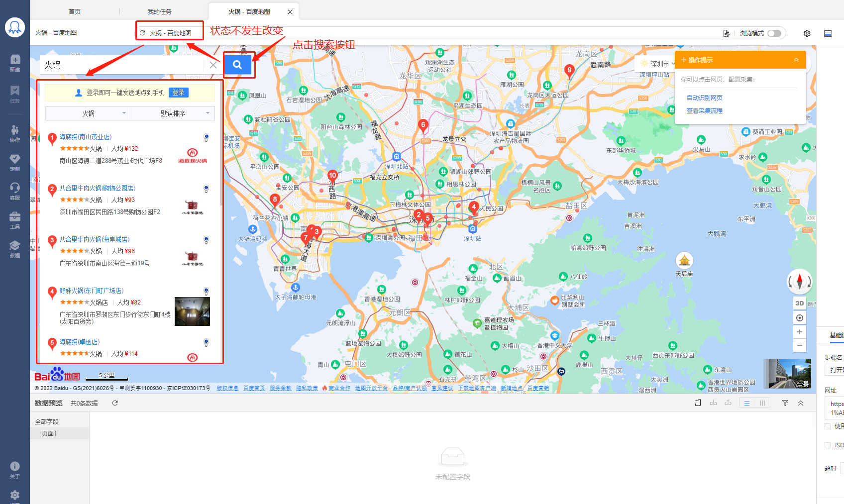This screenshot has width=844, height=504.
Task: Collapse the 操作提示 tips panel
Action: coord(796,60)
